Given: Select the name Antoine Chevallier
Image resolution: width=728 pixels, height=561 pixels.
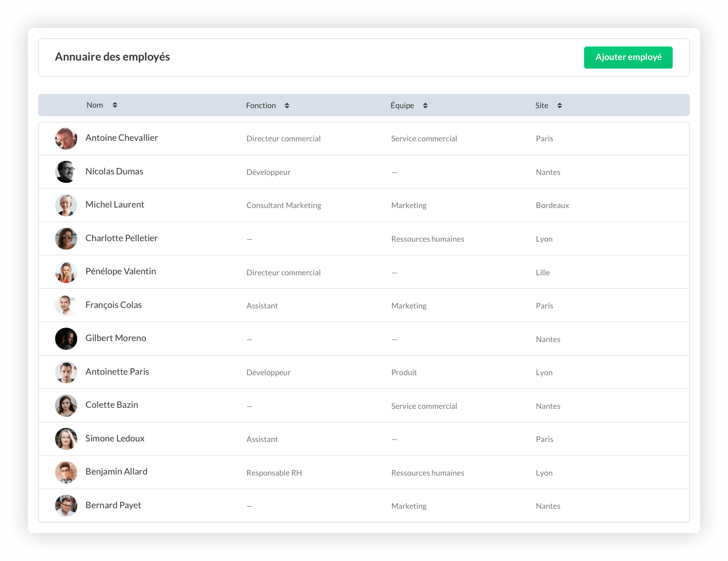Looking at the screenshot, I should point(122,138).
